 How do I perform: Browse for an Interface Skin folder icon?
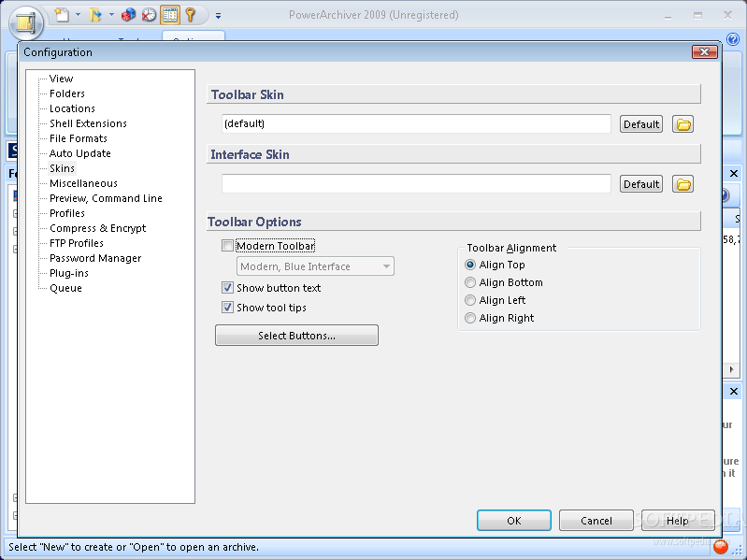point(682,184)
